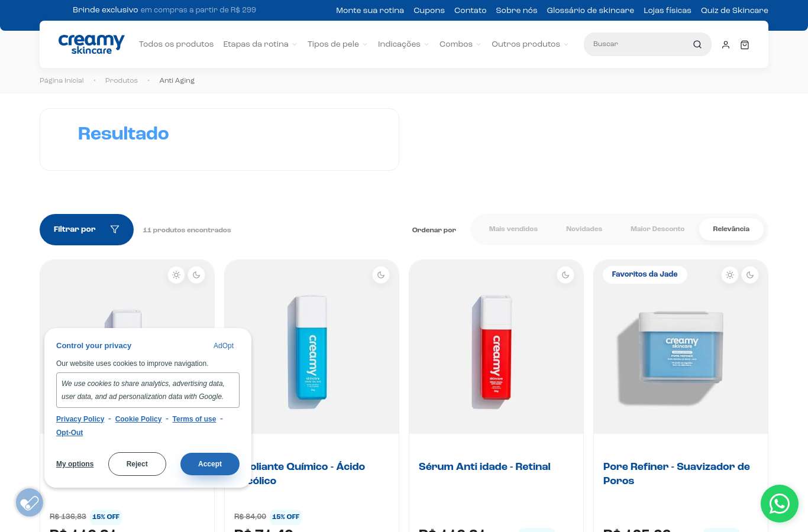Click the 11 produtos encontrados text
The height and width of the screenshot is (532, 808).
coord(187,230)
